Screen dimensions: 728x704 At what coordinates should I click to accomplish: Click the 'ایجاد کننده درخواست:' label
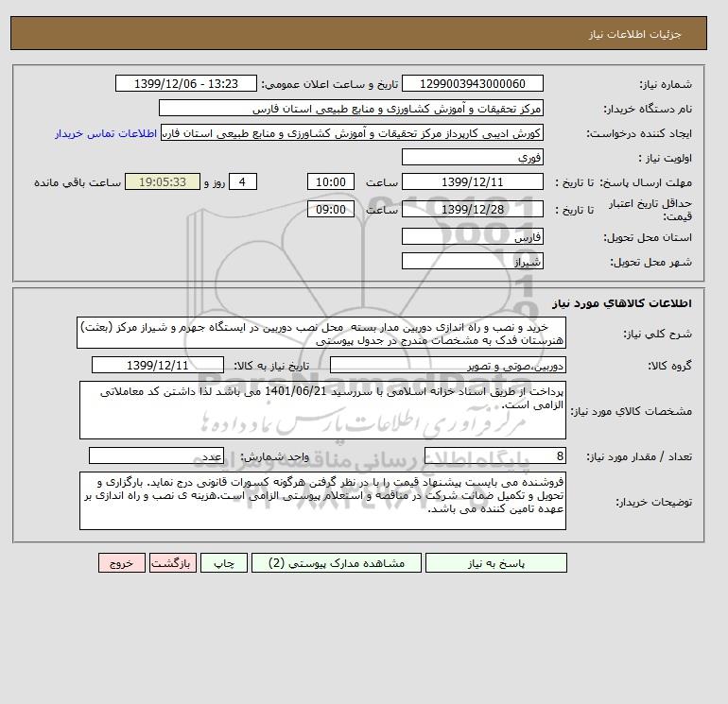(x=639, y=133)
